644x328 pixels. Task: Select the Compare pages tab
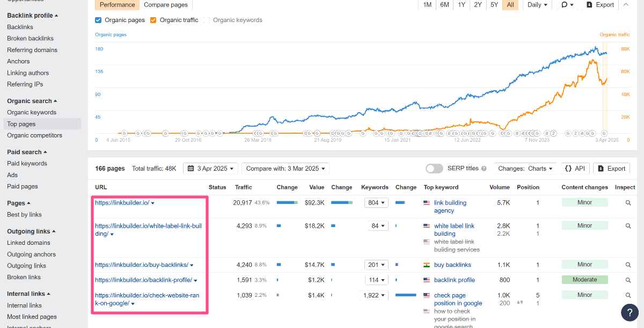(166, 5)
